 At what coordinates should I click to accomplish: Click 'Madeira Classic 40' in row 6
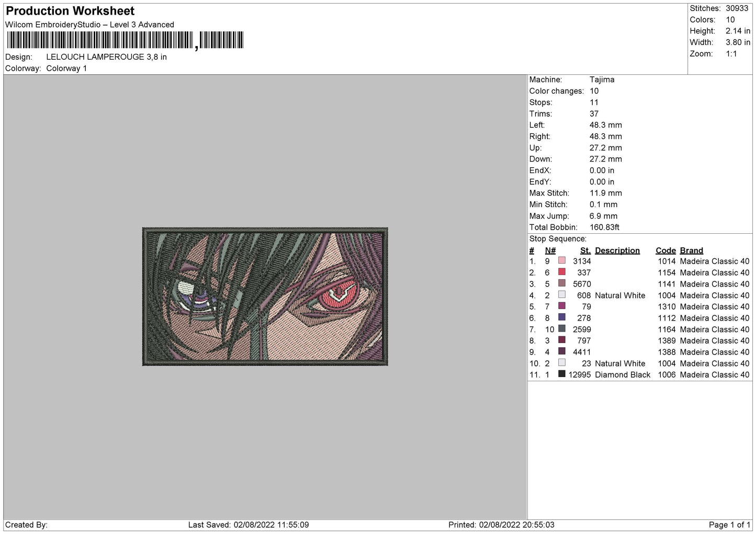point(715,318)
